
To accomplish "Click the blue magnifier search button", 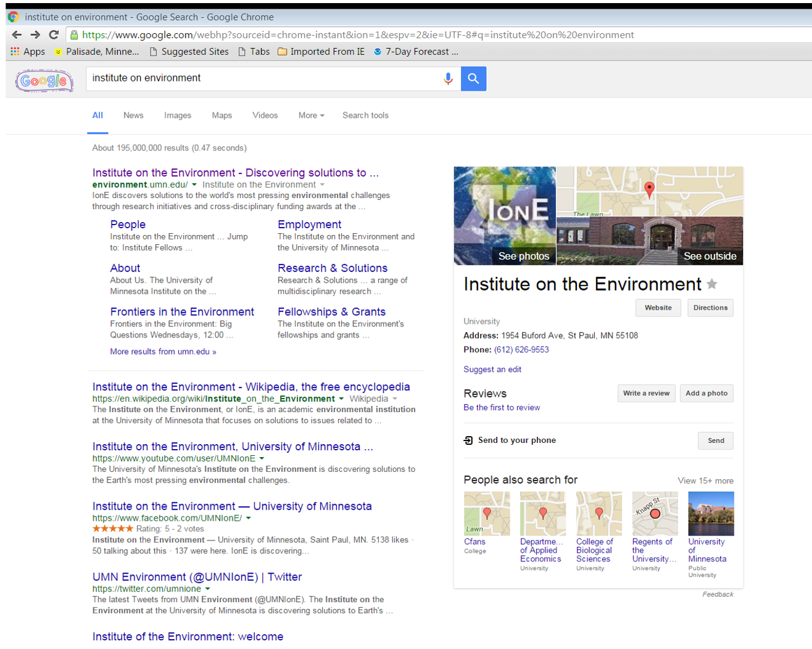I will tap(473, 78).
